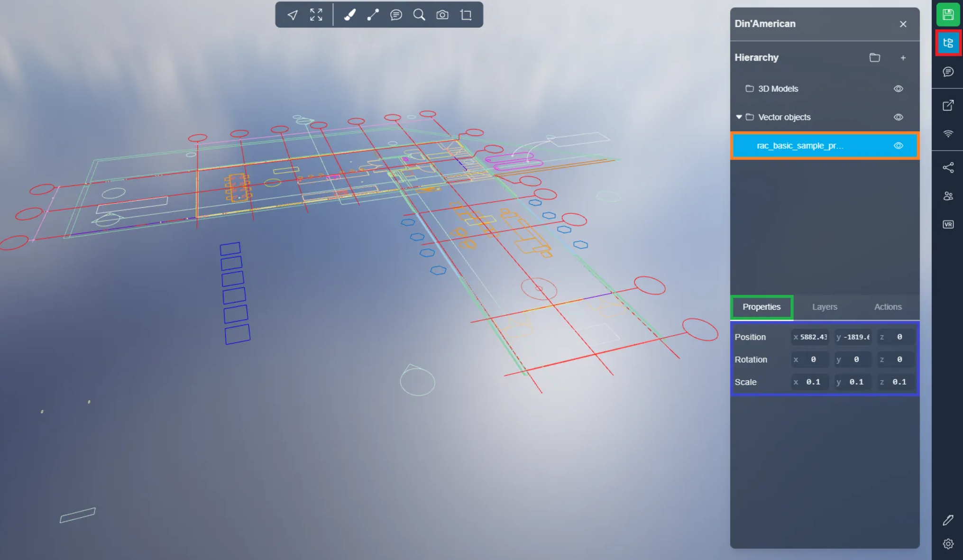Open VR mode from sidebar
This screenshot has height=560, width=963.
(948, 224)
